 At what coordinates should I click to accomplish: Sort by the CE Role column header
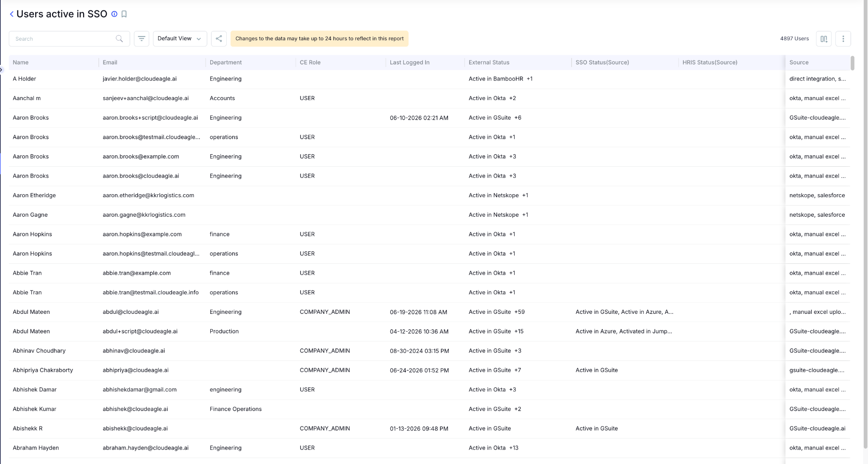tap(310, 62)
